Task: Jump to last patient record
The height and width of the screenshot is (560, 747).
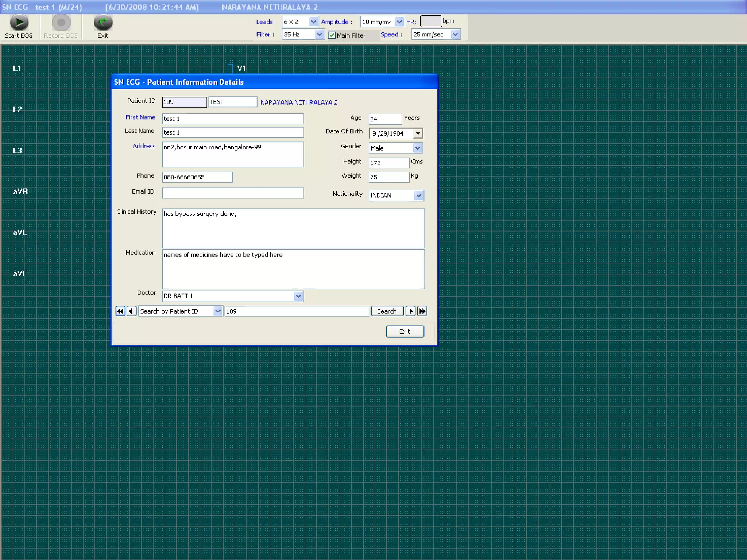Action: (422, 311)
